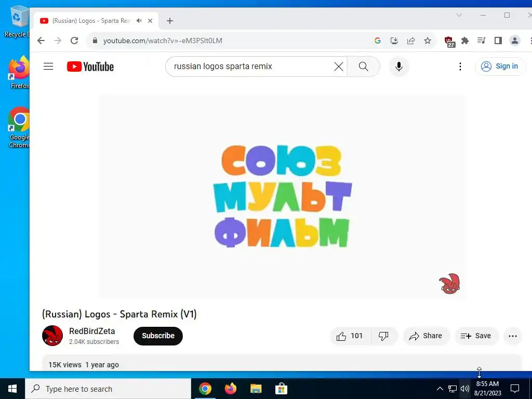This screenshot has height=399, width=532.
Task: Click the video title text
Action: click(x=119, y=314)
